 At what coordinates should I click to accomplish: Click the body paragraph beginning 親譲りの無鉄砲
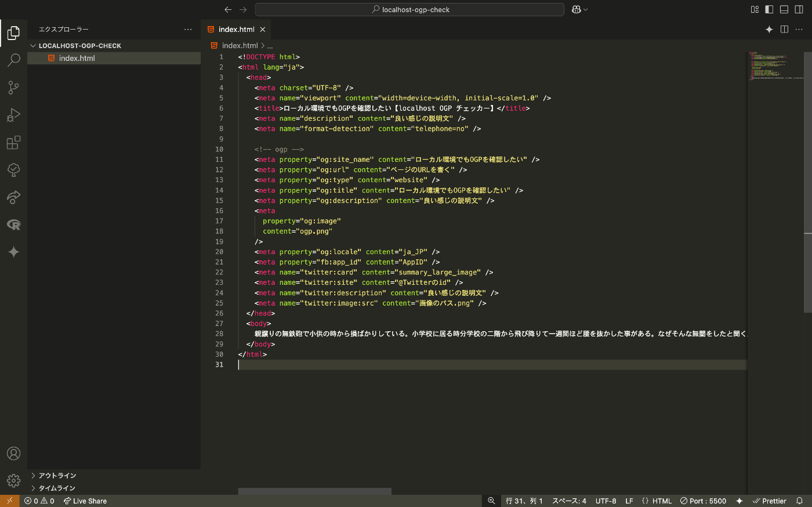(501, 334)
